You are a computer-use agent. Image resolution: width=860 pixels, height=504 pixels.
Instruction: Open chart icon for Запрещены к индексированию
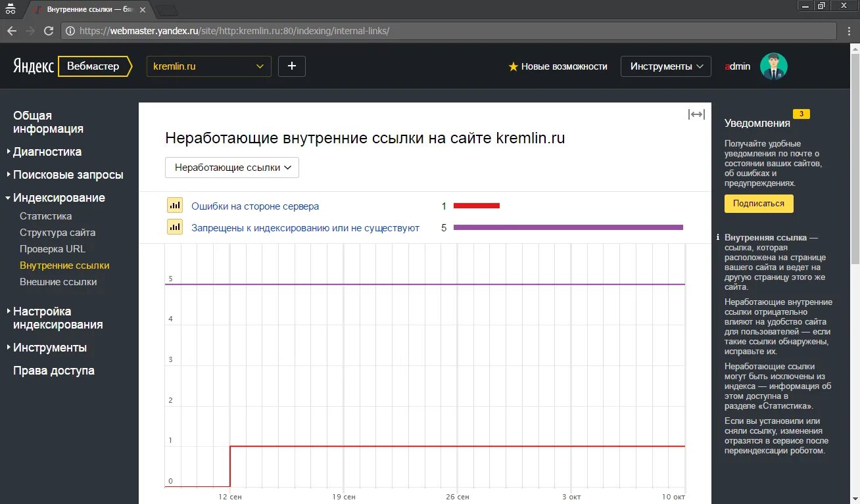point(175,227)
